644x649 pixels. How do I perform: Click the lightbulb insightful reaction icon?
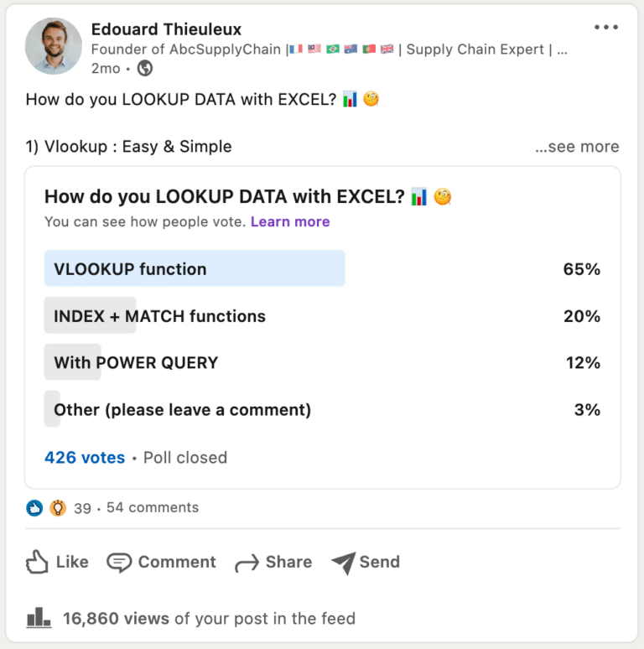coord(57,507)
